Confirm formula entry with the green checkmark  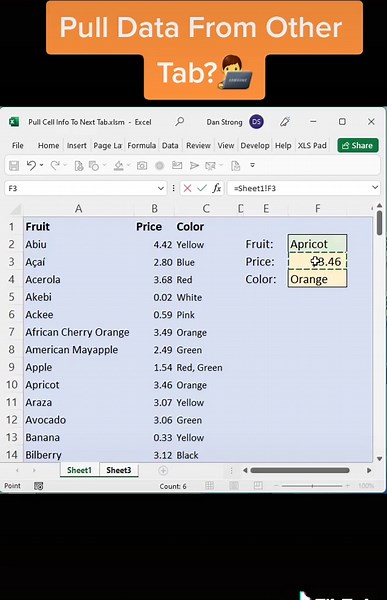click(202, 188)
